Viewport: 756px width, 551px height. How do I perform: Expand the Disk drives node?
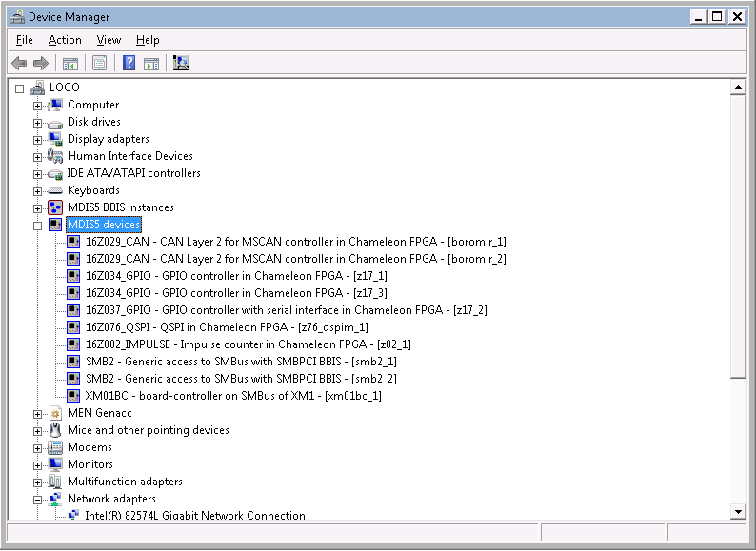tap(38, 122)
